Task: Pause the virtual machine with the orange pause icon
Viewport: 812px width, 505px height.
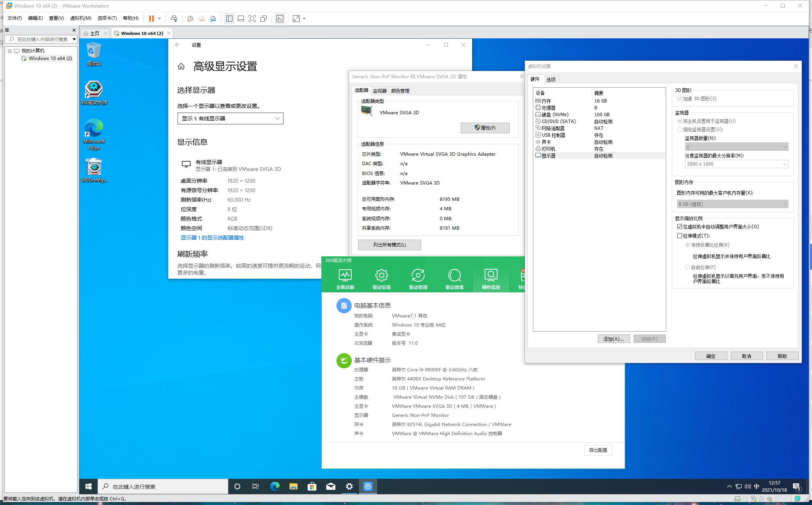Action: click(x=152, y=18)
